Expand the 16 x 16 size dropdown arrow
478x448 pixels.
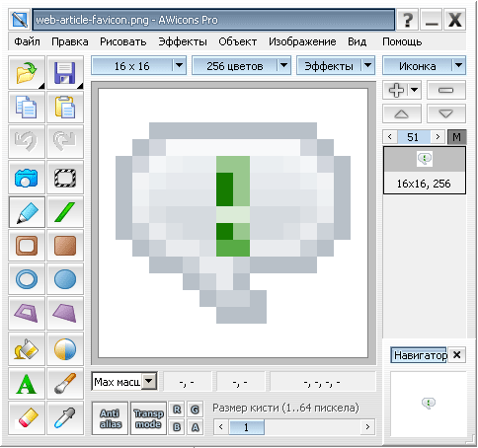pos(179,65)
